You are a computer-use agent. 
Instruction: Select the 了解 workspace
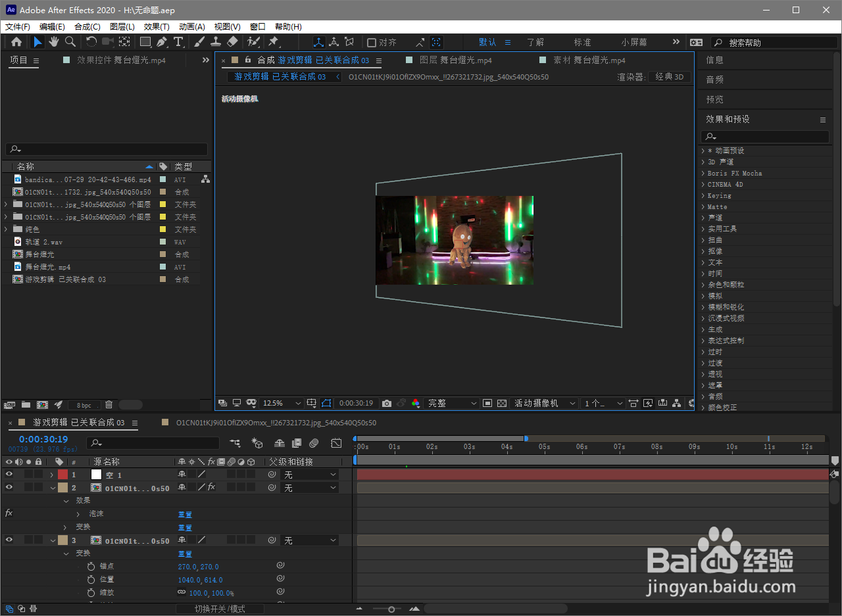(x=535, y=42)
